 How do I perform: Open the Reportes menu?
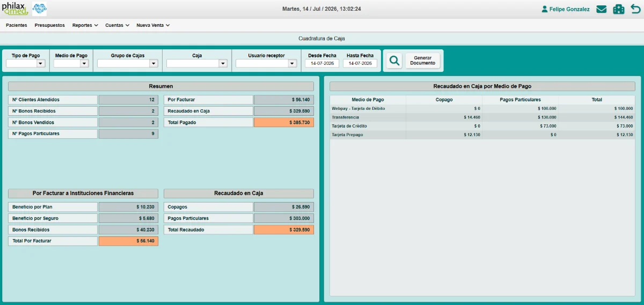tap(85, 25)
